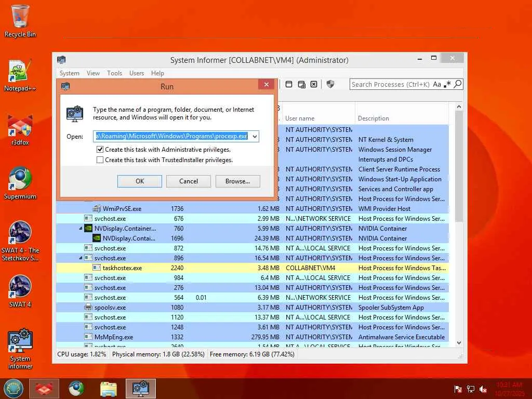Click the find window and thread icon
The width and height of the screenshot is (532, 399).
click(301, 84)
